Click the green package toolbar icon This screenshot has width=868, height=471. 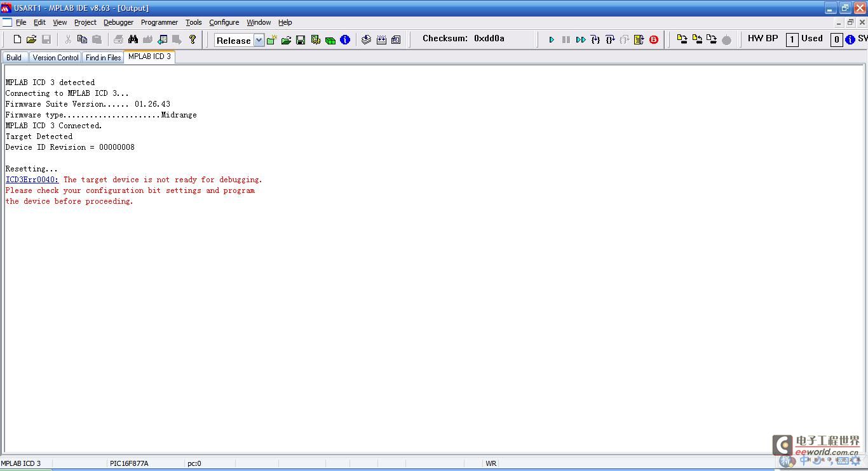coord(330,40)
